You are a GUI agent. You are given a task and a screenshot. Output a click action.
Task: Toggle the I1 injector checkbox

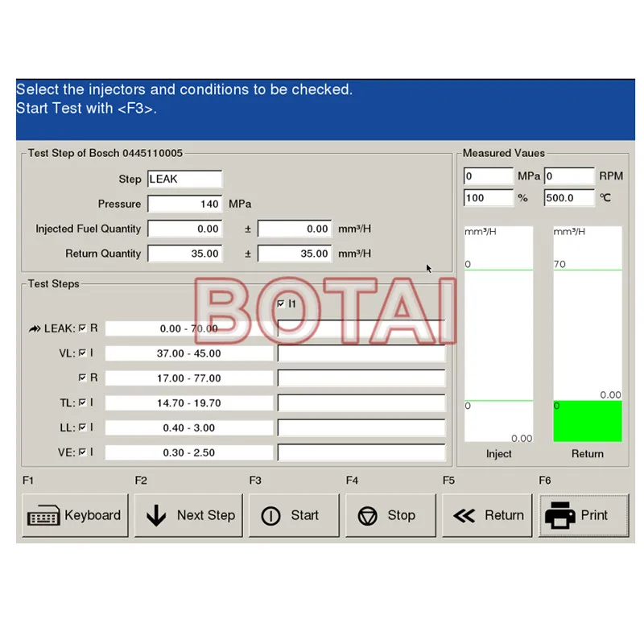click(281, 304)
